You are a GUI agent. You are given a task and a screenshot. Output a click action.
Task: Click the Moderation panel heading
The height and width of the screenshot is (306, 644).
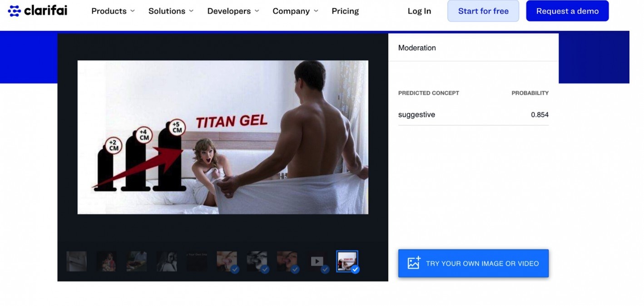pos(417,48)
